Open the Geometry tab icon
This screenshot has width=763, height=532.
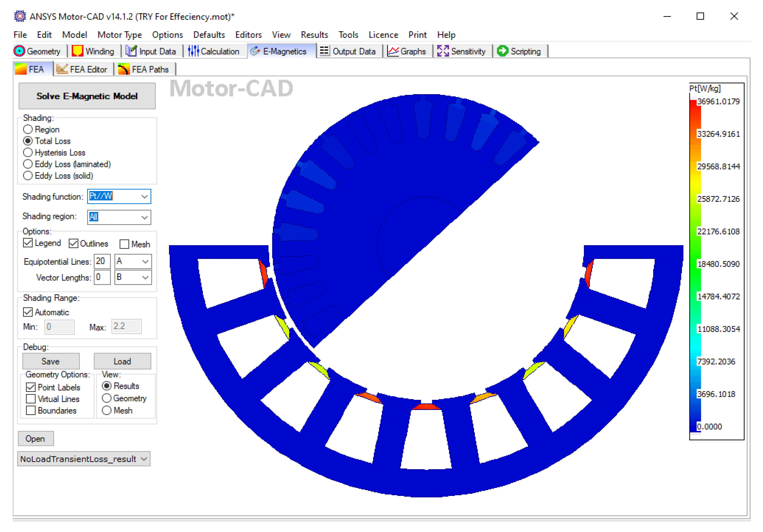[19, 51]
